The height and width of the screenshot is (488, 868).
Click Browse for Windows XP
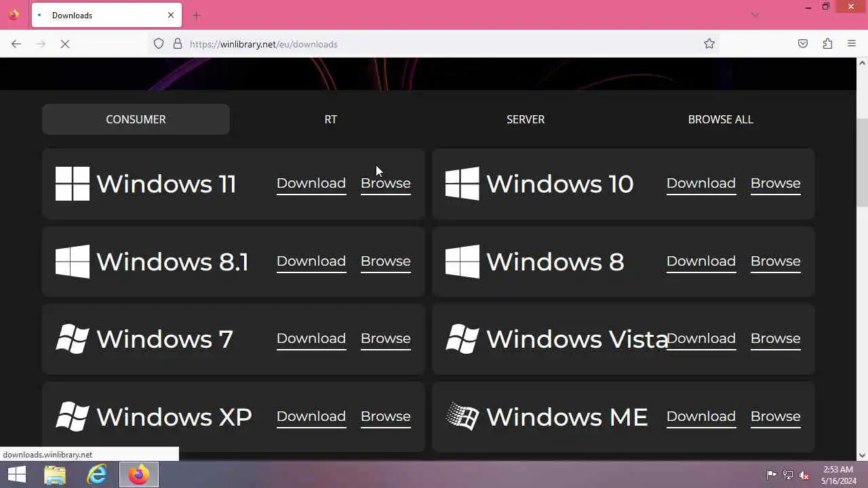coord(385,417)
